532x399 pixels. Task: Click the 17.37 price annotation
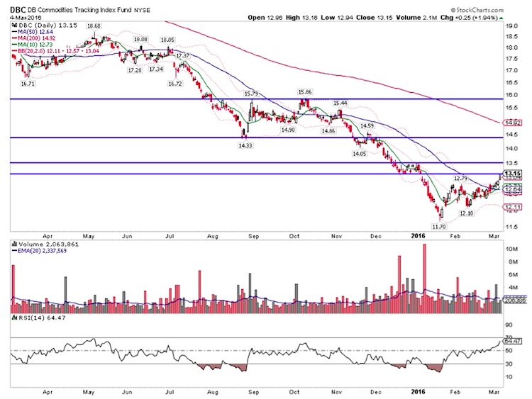183,55
